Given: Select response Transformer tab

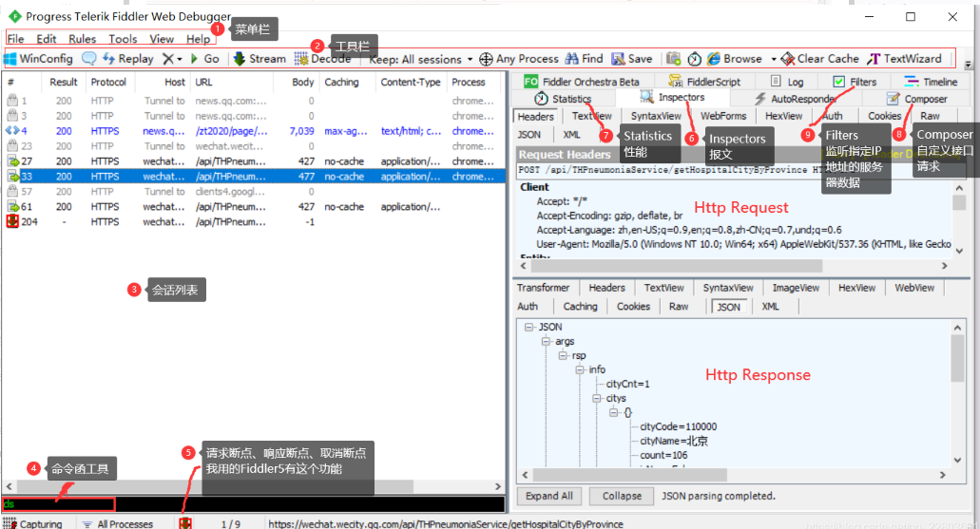Looking at the screenshot, I should coord(543,288).
